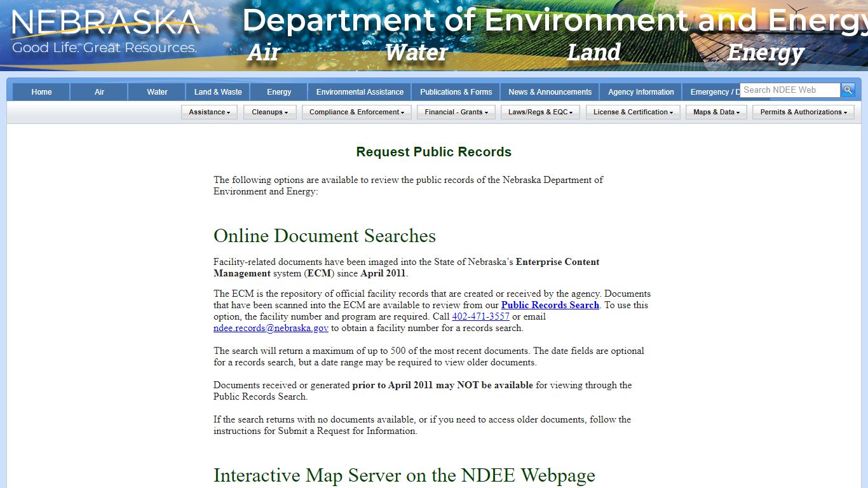Expand the Maps & Data dropdown
The width and height of the screenshot is (868, 488).
[x=716, y=112]
